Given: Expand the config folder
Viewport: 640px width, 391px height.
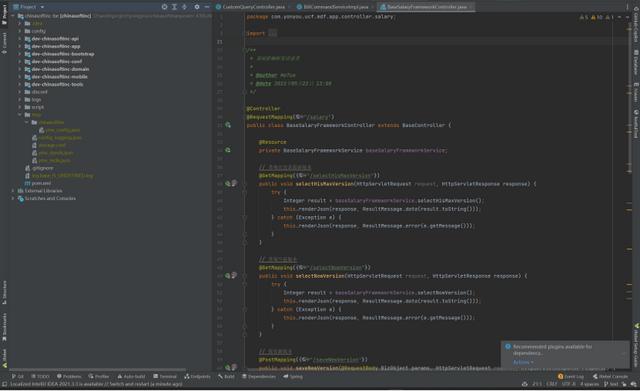Looking at the screenshot, I should click(20, 31).
